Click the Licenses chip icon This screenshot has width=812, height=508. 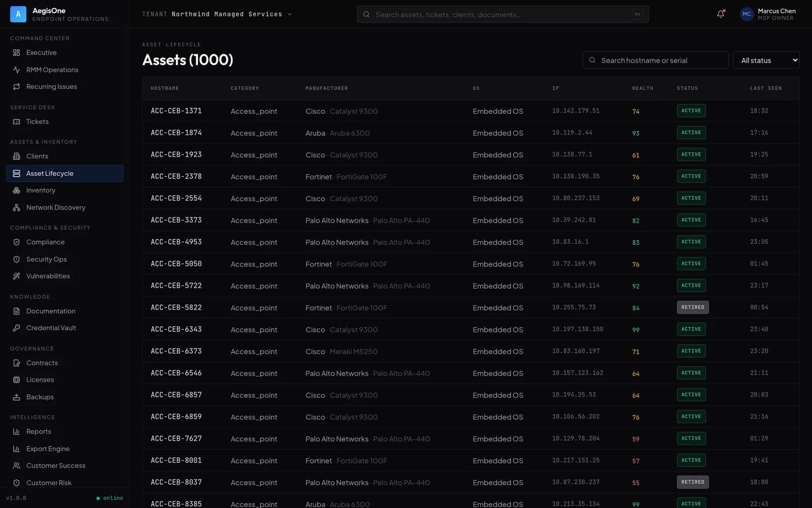[x=16, y=380]
